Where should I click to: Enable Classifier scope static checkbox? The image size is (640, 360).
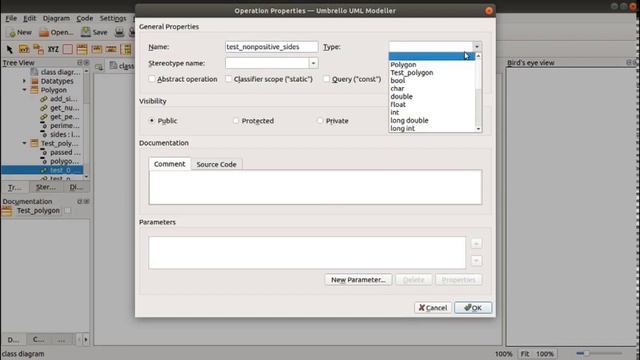point(229,79)
